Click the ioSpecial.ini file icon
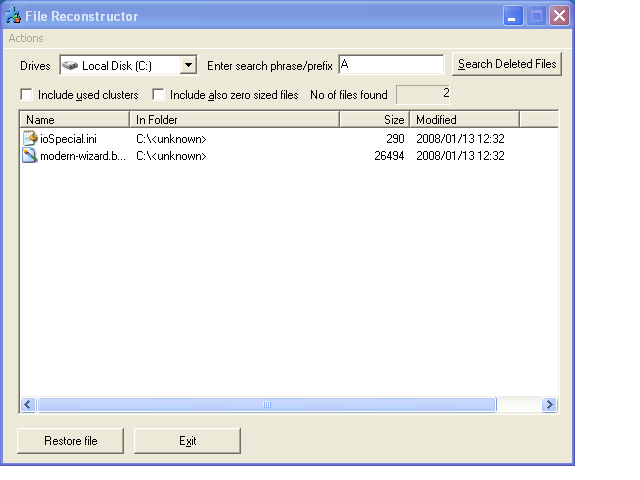The height and width of the screenshot is (480, 640). pyautogui.click(x=30, y=138)
